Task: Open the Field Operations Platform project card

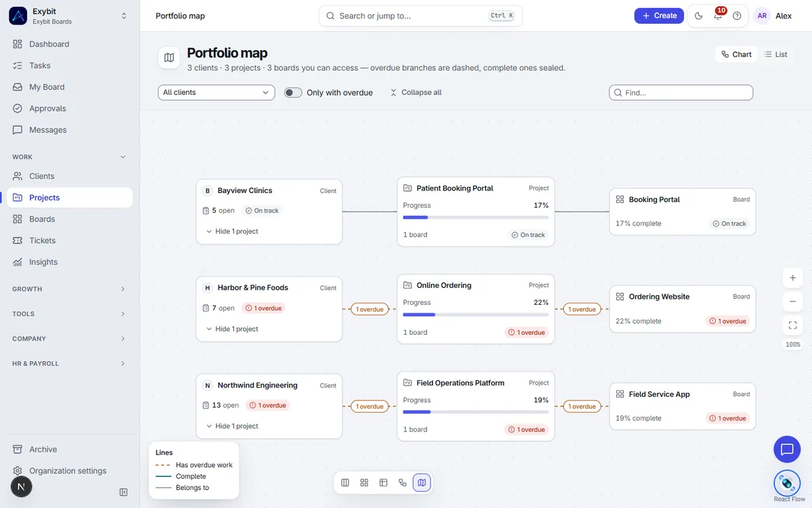Action: point(476,406)
